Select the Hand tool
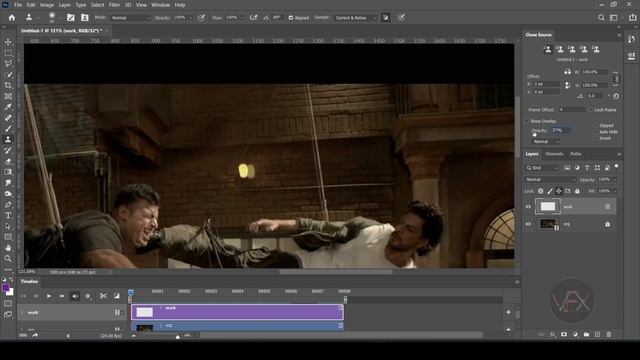Viewport: 640px width, 360px height. point(8,248)
